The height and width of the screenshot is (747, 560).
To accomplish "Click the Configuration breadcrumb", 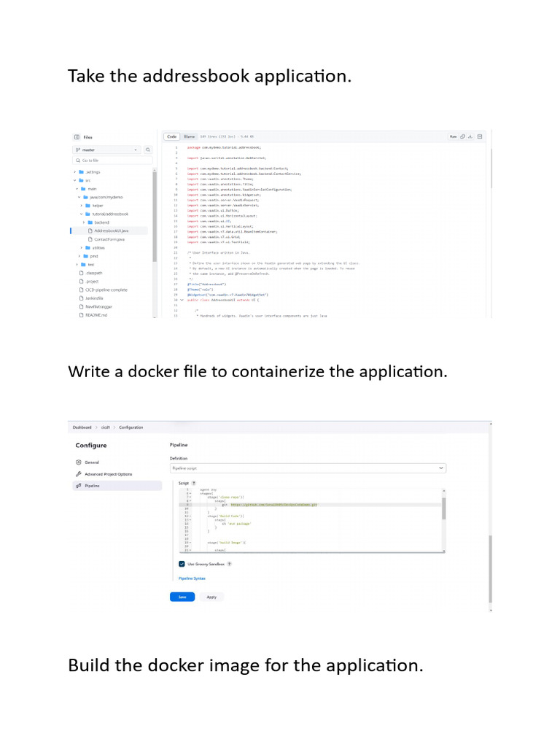I will (x=131, y=427).
